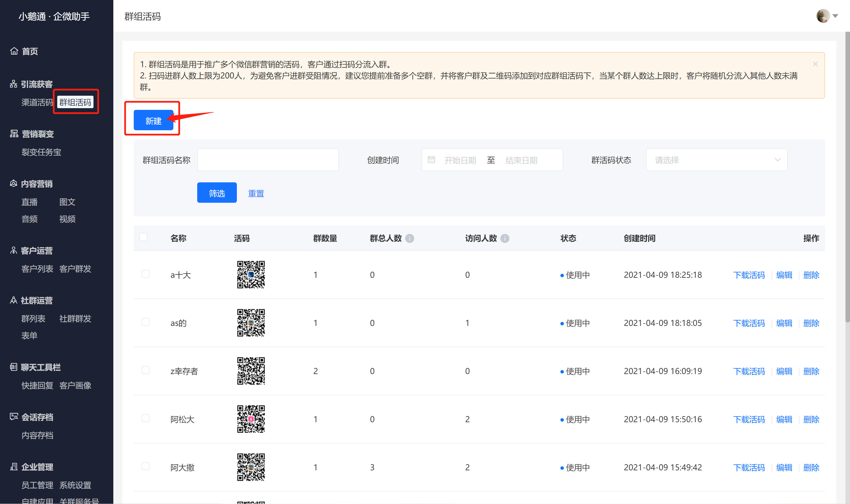850x504 pixels.
Task: Edit the as的 row
Action: tap(784, 323)
